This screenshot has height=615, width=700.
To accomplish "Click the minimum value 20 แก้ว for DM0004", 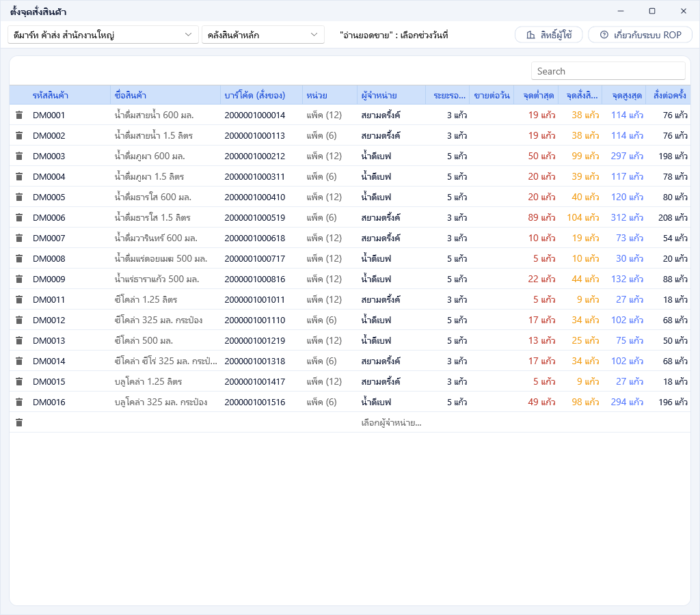I will pyautogui.click(x=541, y=177).
